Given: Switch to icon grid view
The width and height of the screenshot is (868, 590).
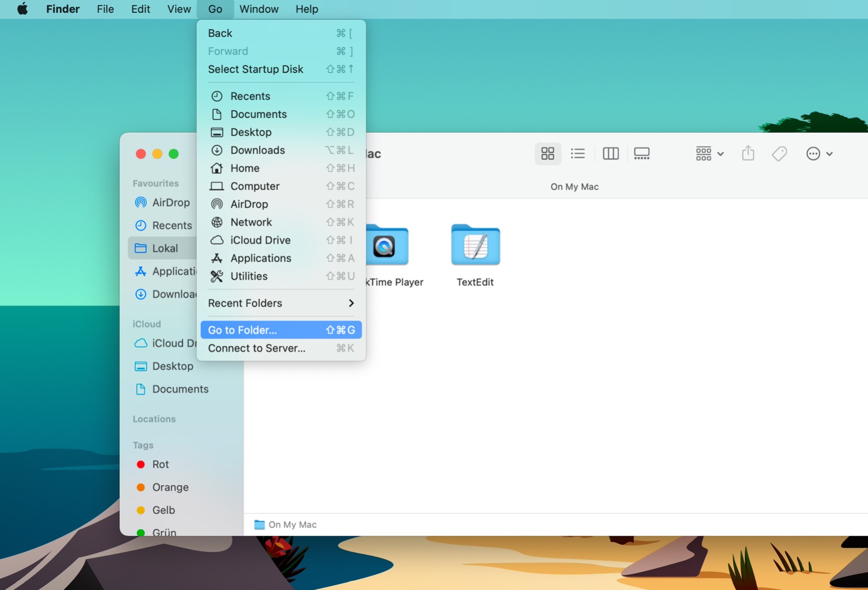Looking at the screenshot, I should tap(547, 153).
